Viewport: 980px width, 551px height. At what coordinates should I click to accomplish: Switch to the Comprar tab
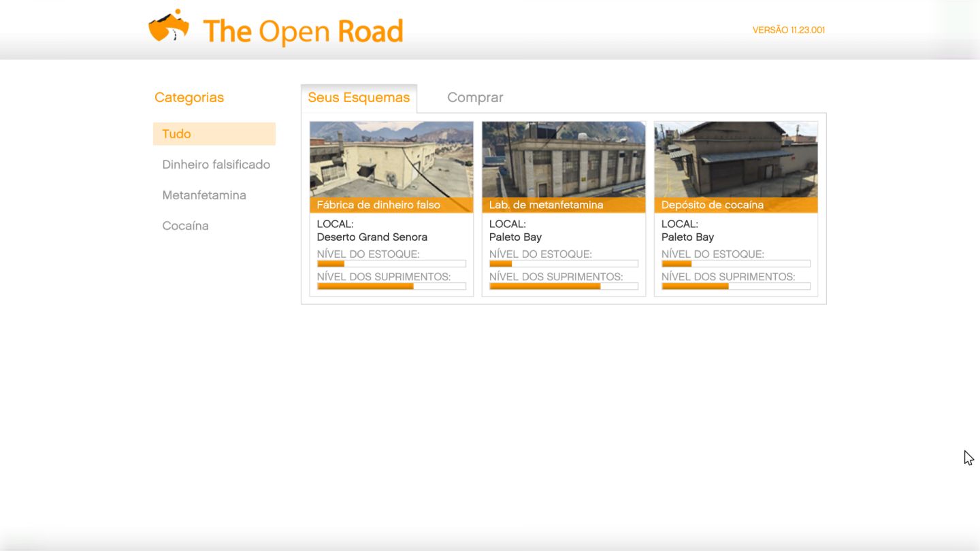tap(475, 97)
